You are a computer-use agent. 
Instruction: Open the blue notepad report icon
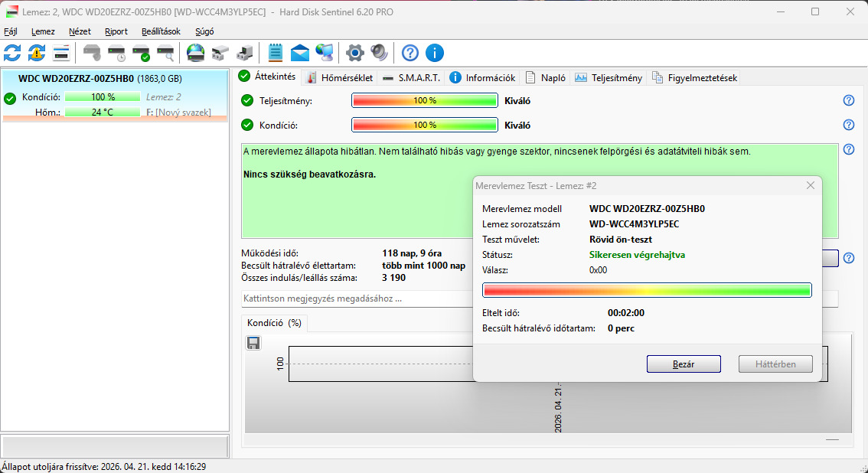275,53
